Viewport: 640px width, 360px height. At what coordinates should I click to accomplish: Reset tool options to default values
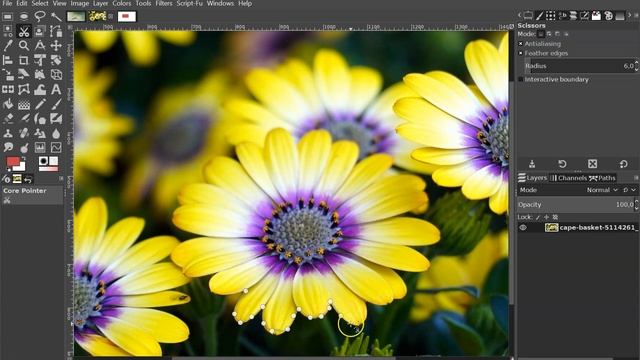[x=623, y=164]
